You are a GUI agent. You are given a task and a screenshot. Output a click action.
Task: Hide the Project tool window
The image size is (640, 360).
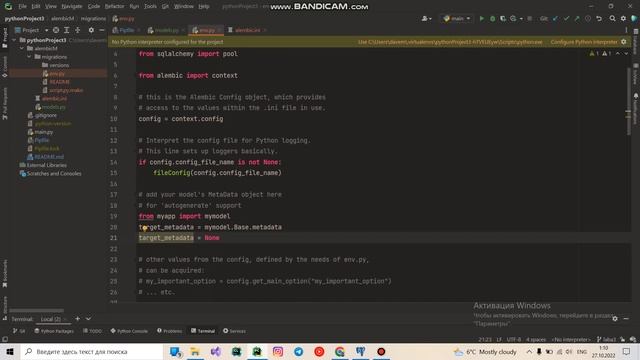(102, 30)
